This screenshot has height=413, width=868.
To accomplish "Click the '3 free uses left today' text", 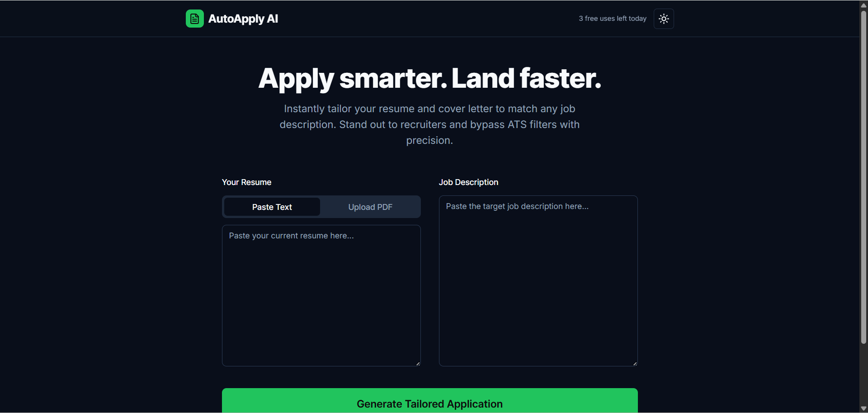I will click(613, 19).
